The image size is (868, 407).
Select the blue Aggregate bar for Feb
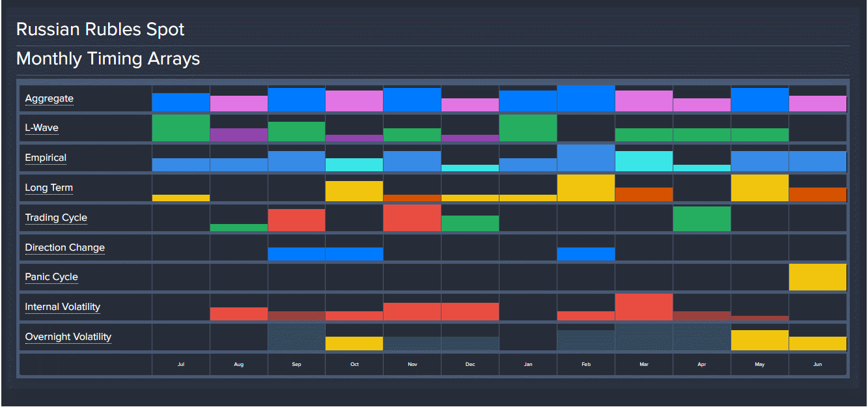coord(586,98)
